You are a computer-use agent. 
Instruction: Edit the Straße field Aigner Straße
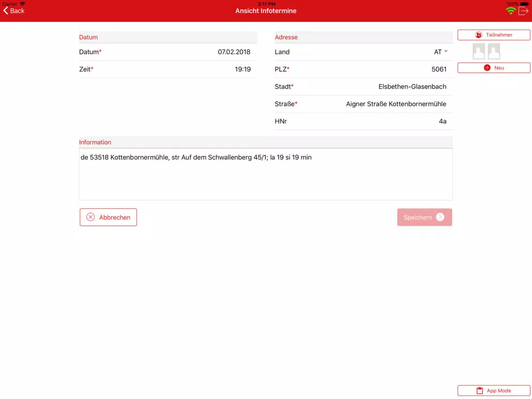coord(364,104)
